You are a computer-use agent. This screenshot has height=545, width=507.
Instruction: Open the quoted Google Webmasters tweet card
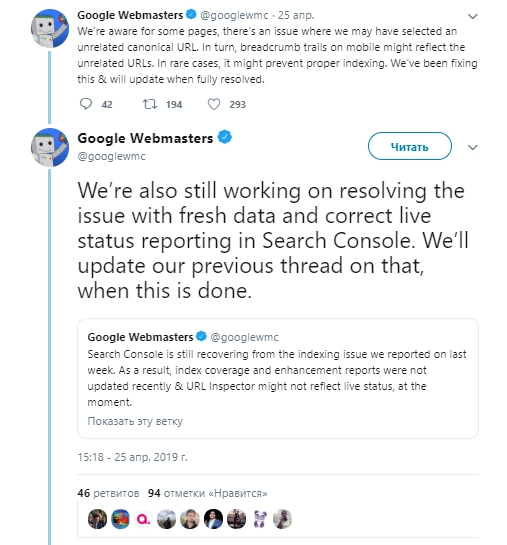[x=278, y=378]
